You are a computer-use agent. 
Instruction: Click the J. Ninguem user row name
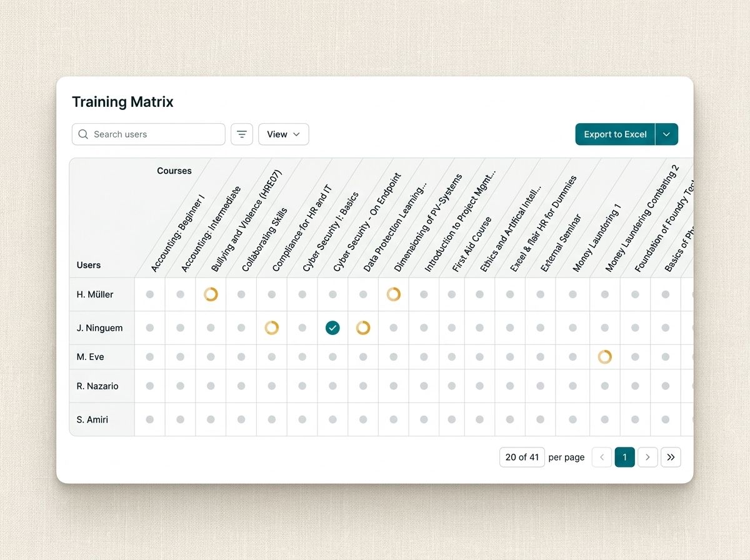tap(99, 327)
